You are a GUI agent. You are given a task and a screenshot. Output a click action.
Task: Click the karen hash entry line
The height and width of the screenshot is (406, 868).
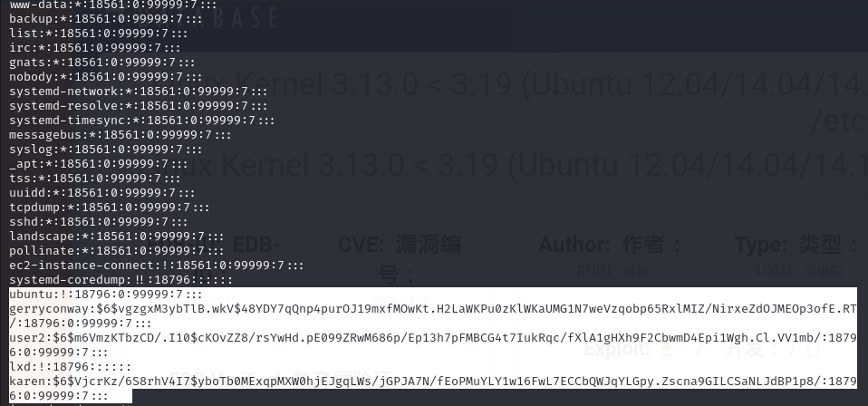tap(433, 388)
